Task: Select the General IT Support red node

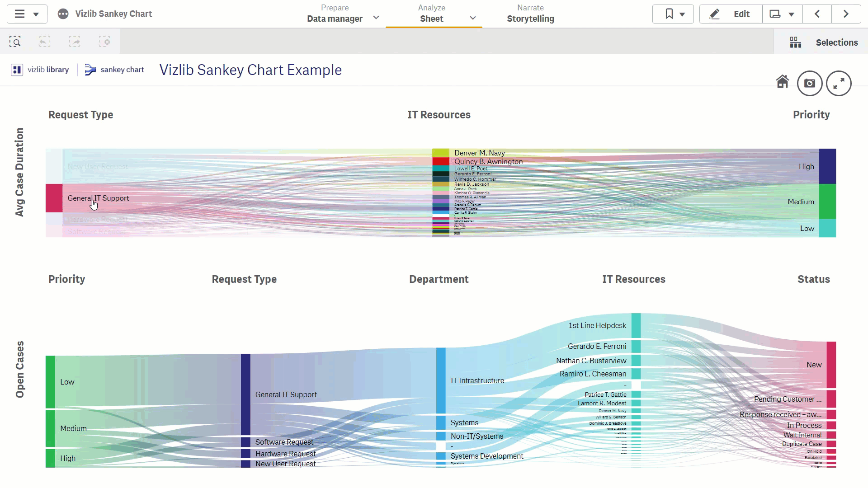Action: (54, 198)
